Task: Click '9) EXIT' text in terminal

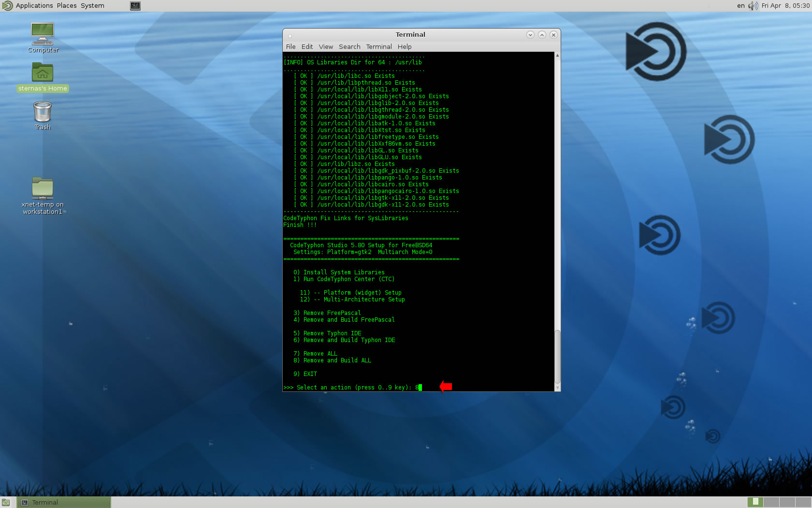Action: pyautogui.click(x=305, y=374)
